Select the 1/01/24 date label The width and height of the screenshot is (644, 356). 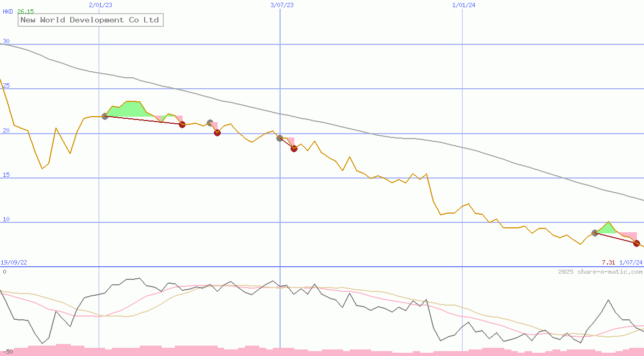pyautogui.click(x=464, y=5)
